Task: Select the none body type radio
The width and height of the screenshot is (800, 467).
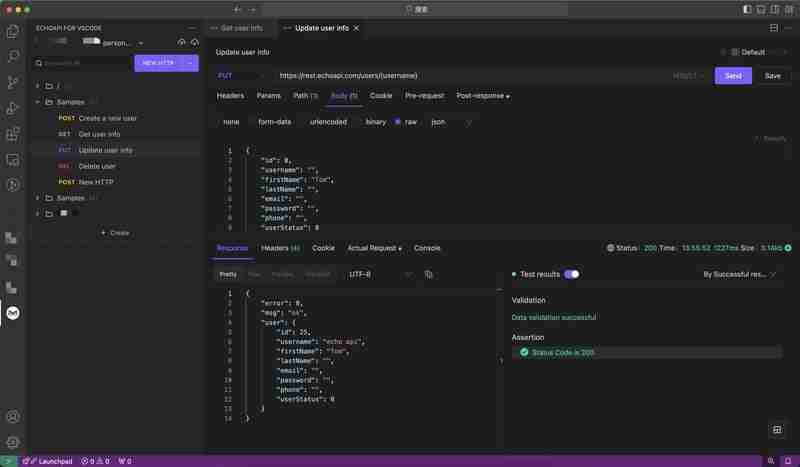Action: click(231, 122)
